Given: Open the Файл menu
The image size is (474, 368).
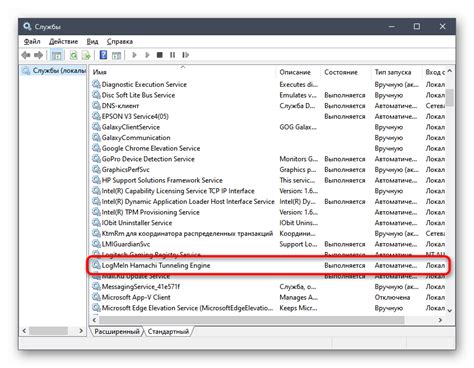Looking at the screenshot, I should [32, 42].
